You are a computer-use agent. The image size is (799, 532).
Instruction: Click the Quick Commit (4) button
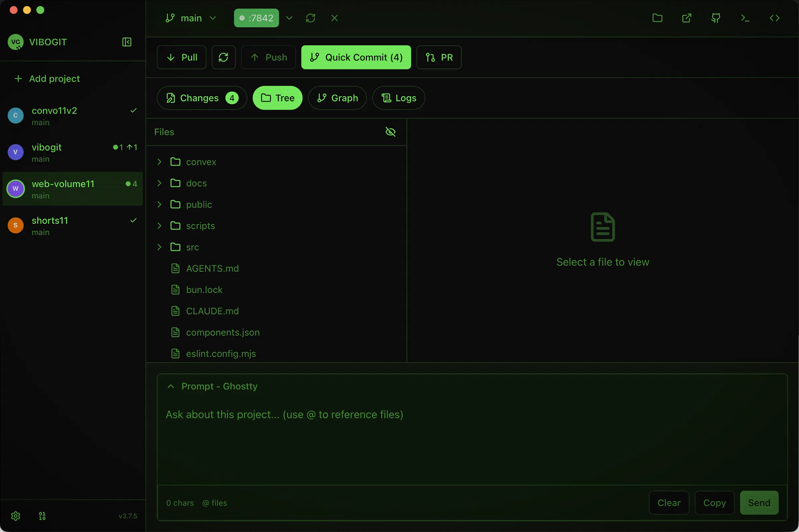coord(356,57)
